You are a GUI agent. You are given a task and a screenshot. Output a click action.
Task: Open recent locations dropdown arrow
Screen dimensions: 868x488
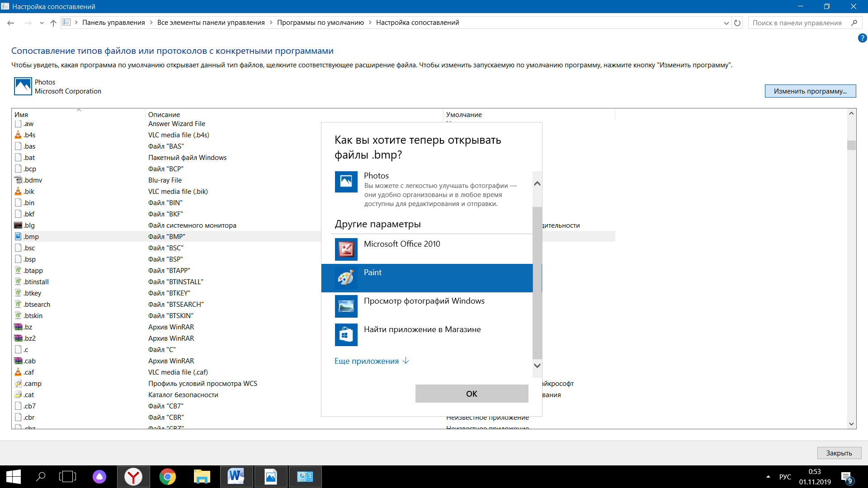(42, 23)
